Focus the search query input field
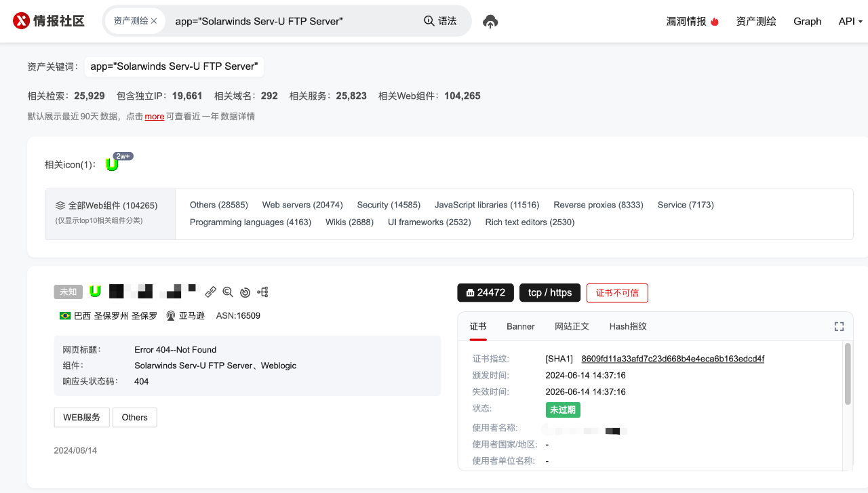This screenshot has width=868, height=493. pyautogui.click(x=292, y=21)
